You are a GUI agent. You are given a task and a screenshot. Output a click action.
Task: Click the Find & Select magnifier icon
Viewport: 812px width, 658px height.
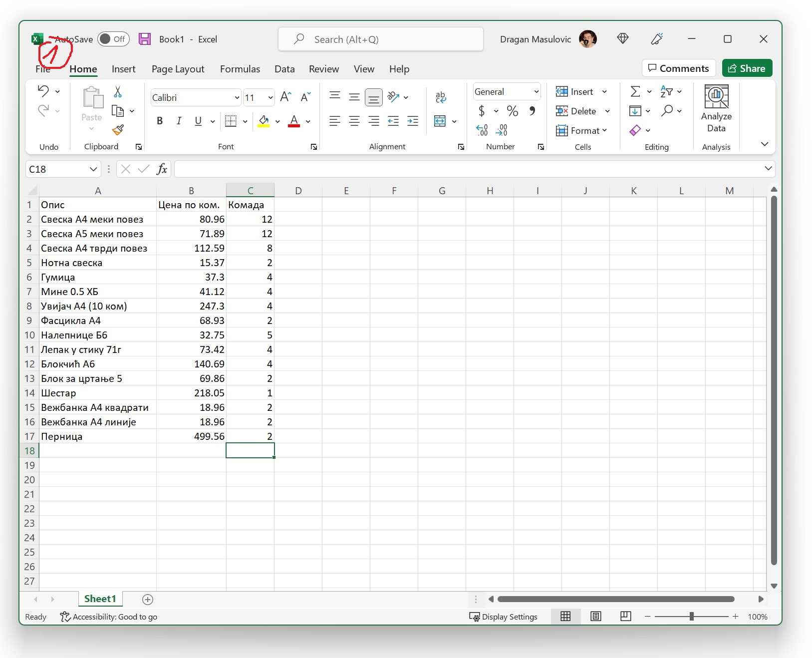coord(667,111)
